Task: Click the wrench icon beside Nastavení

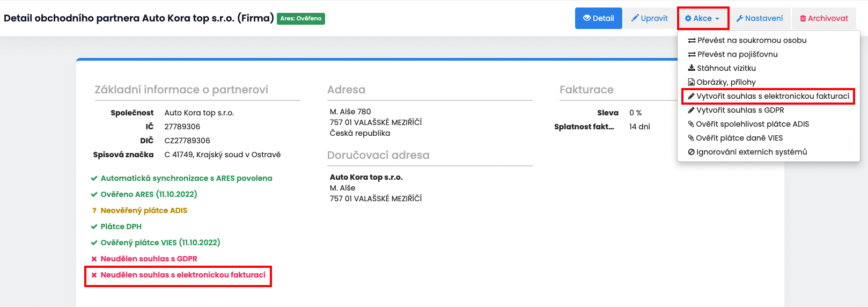Action: click(740, 18)
